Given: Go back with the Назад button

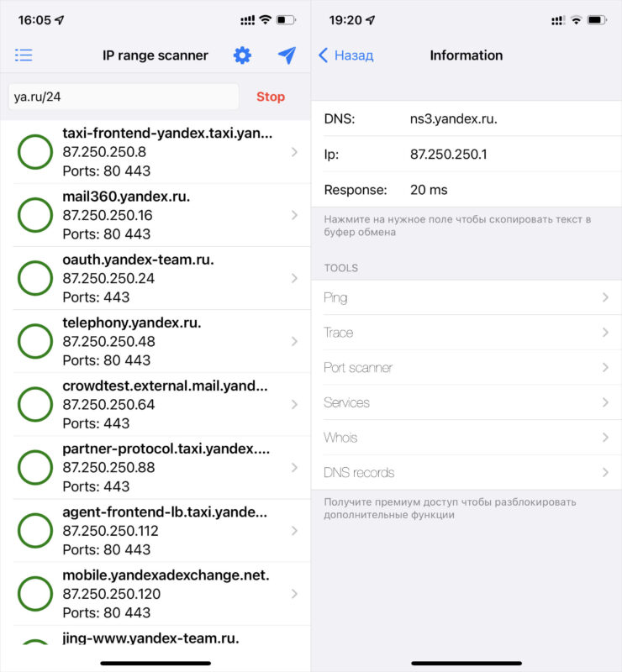Looking at the screenshot, I should pos(345,55).
